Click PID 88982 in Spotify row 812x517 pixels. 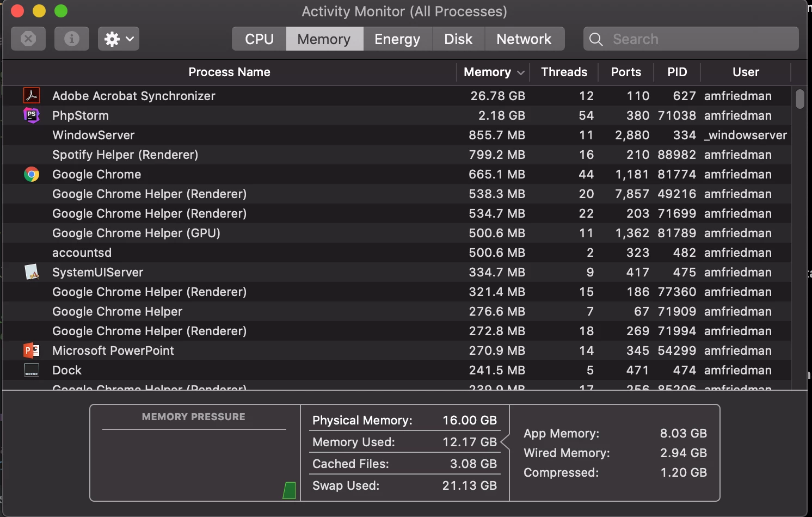click(676, 155)
